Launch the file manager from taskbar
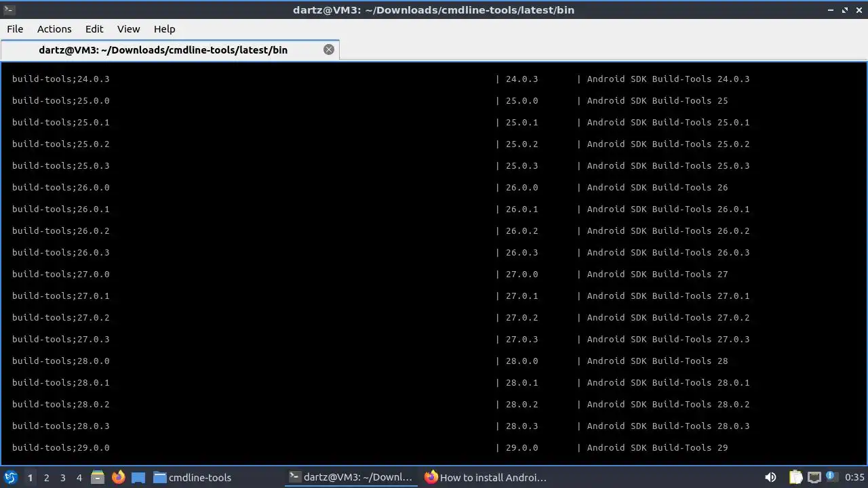 pos(98,478)
